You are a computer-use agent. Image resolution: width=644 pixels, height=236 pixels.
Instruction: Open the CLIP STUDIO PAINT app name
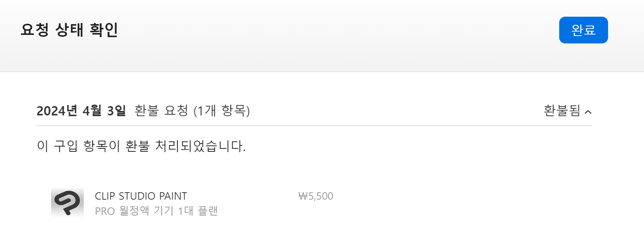point(141,196)
